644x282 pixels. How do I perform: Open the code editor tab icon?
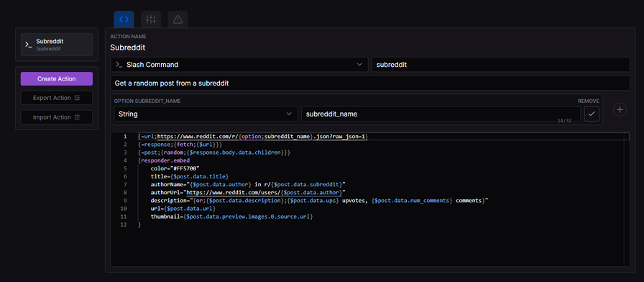point(124,19)
